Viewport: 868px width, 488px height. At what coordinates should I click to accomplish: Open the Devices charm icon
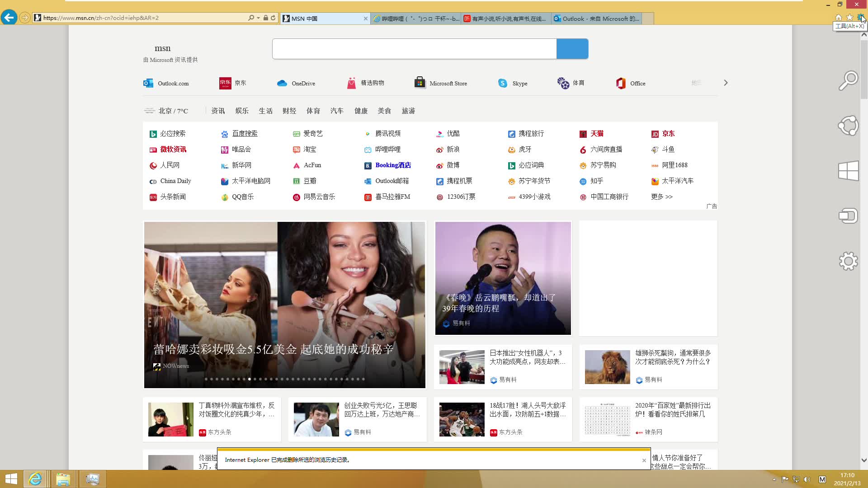848,216
